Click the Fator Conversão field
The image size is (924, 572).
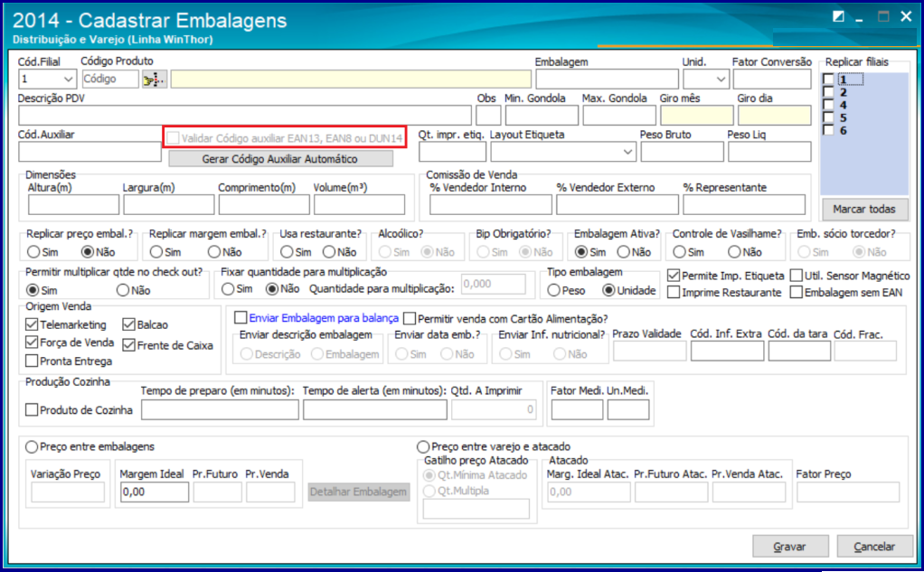772,79
